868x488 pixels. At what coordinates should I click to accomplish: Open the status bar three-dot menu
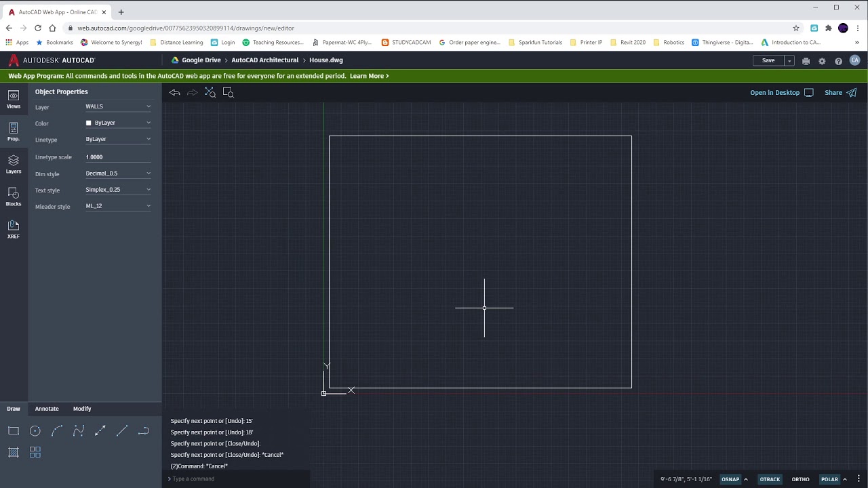[x=859, y=479]
